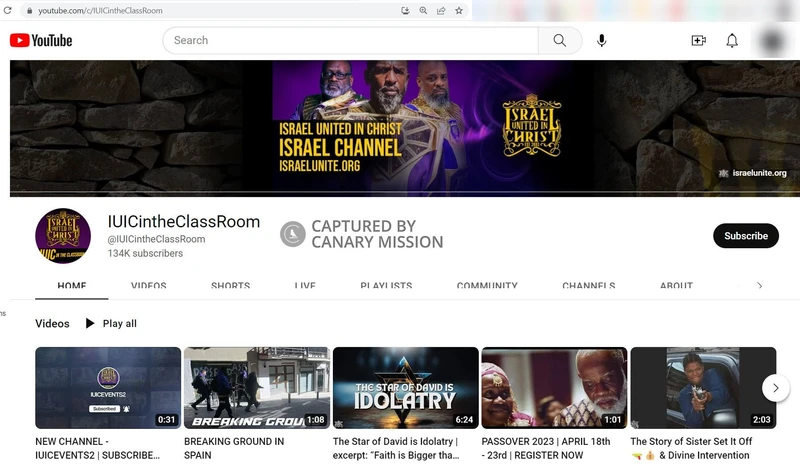Open the SHORTS tab
This screenshot has width=800, height=468.
pos(231,286)
